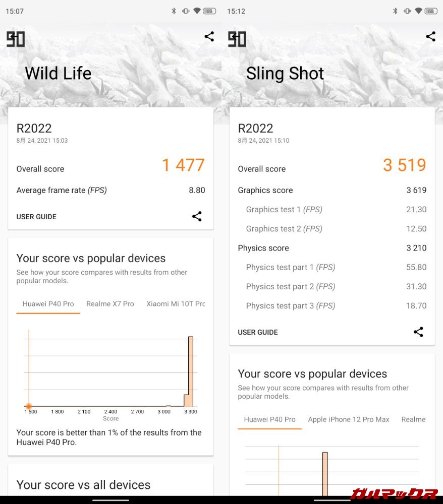443x504 pixels.
Task: Select Realme X7 Pro comparison tab
Action: [x=110, y=304]
